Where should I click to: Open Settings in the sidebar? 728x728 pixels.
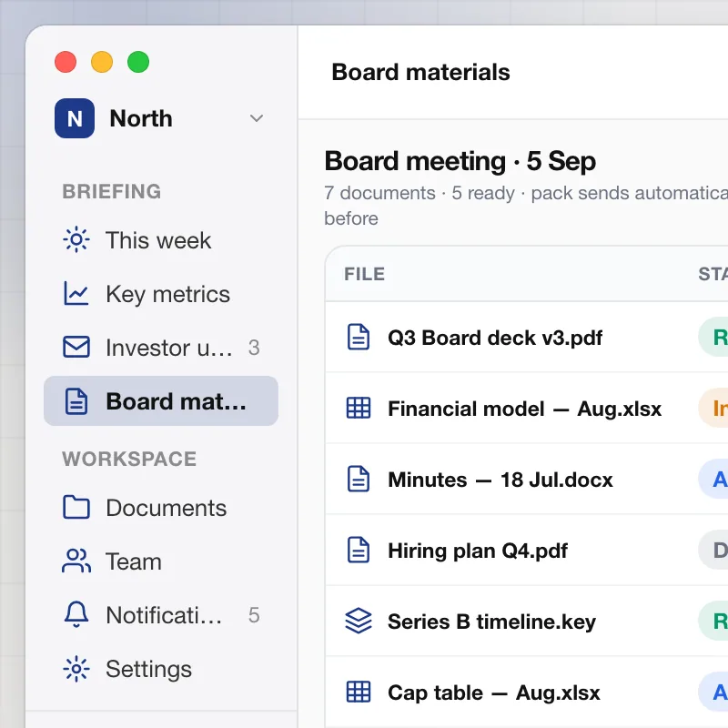161,669
